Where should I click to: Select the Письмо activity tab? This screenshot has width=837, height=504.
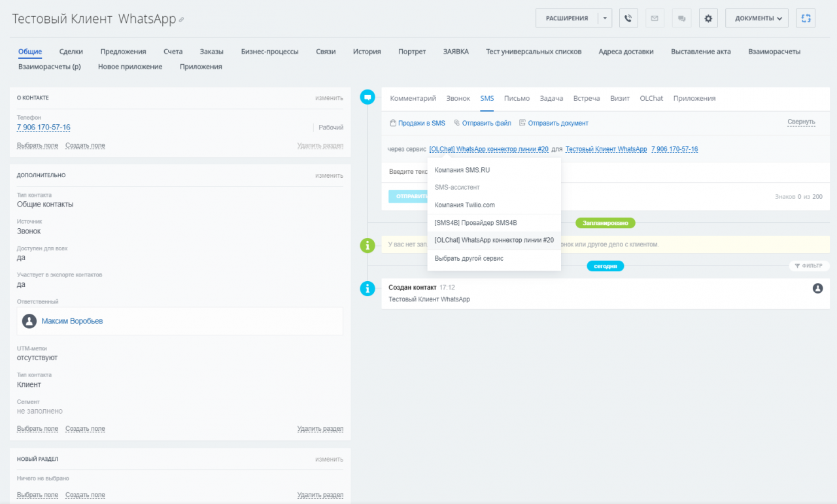click(x=517, y=98)
